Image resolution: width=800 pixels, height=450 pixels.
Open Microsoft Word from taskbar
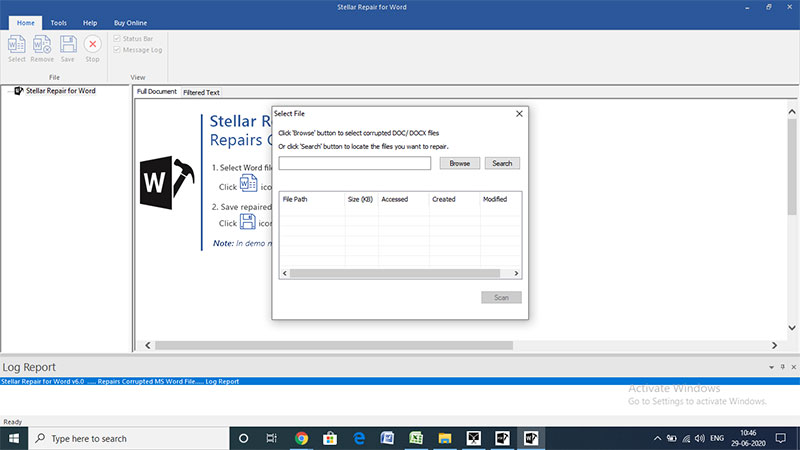387,438
